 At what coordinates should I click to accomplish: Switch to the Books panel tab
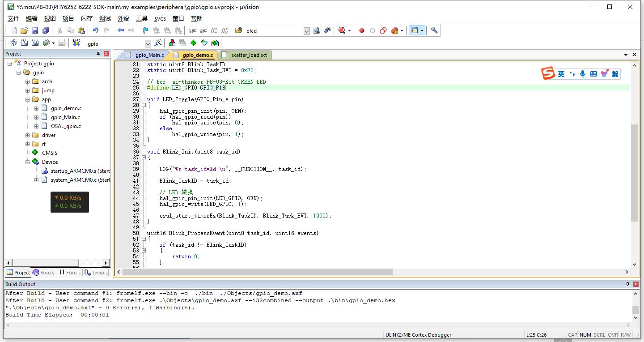[x=43, y=272]
